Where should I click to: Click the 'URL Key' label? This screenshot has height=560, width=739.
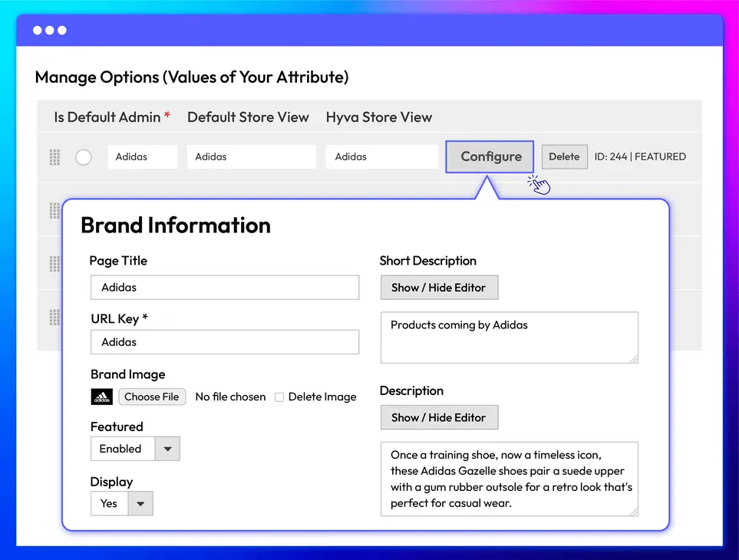coord(119,319)
